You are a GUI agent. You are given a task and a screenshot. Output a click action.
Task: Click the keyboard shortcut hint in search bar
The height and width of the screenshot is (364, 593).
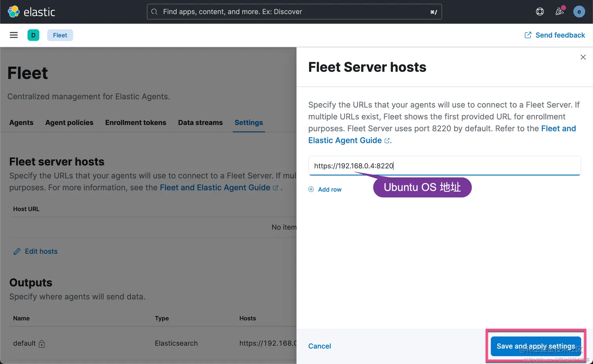click(x=433, y=12)
